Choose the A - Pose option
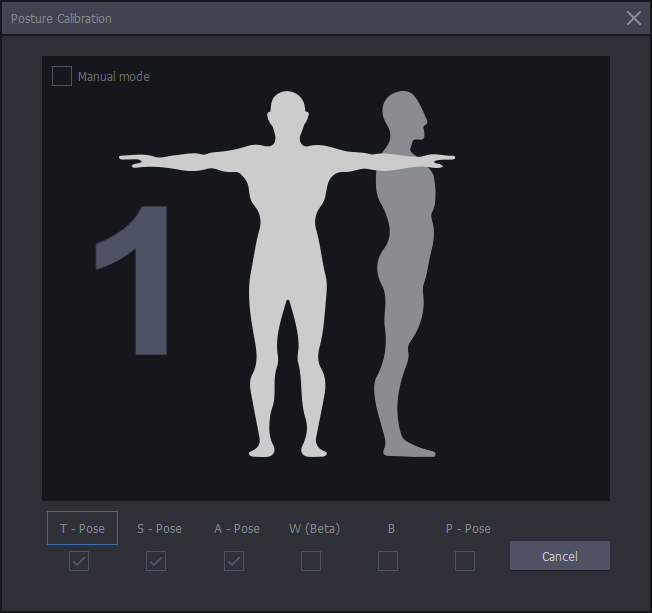 pos(237,528)
